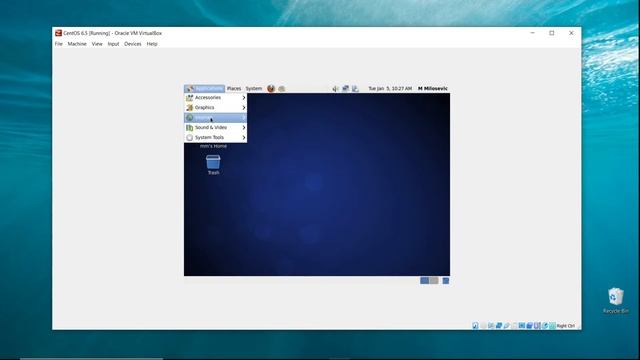Open the VirtualBox Devices menu

pos(133,44)
